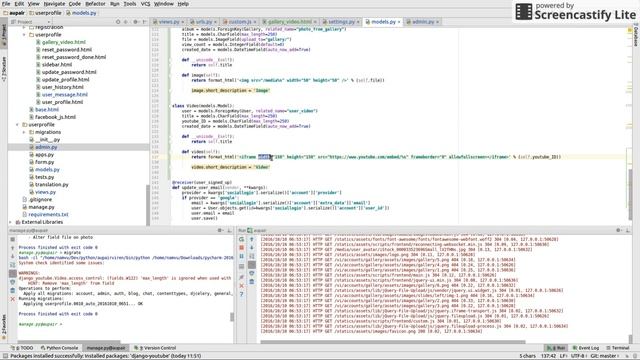Toggle scroll to end in manage.py console
This screenshot has width=640, height=360.
coord(13,273)
